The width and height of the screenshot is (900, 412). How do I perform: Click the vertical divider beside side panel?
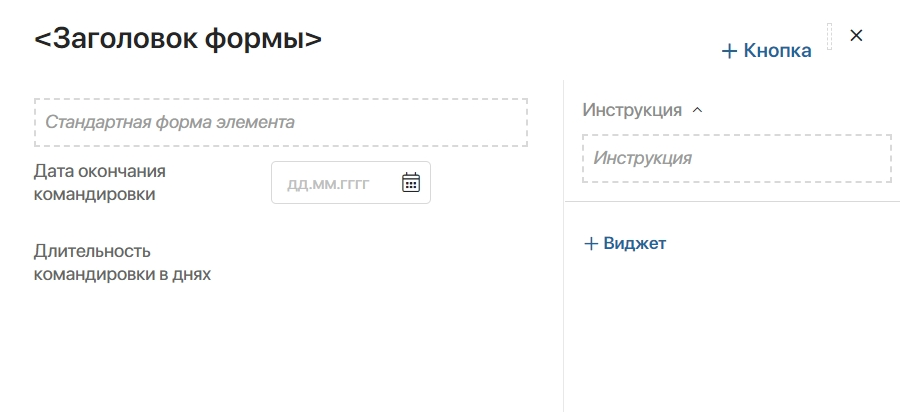[564, 300]
